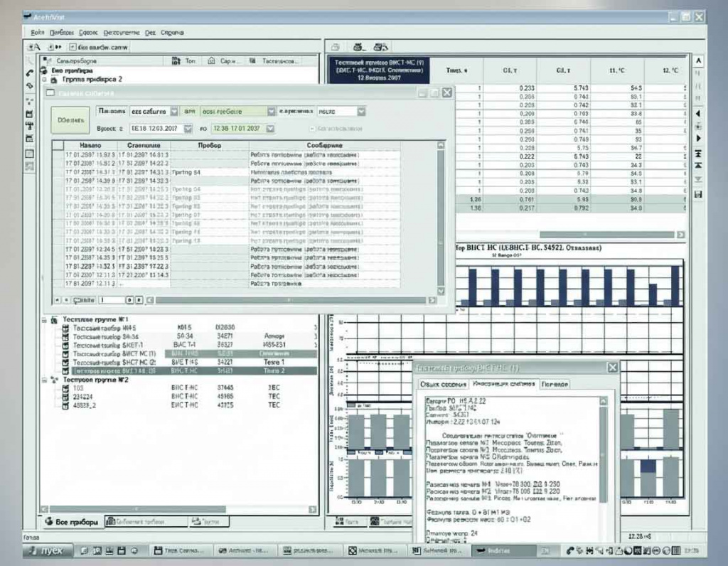Open the start date dropdown showing 12.03.2007
The width and height of the screenshot is (728, 566).
tap(188, 129)
